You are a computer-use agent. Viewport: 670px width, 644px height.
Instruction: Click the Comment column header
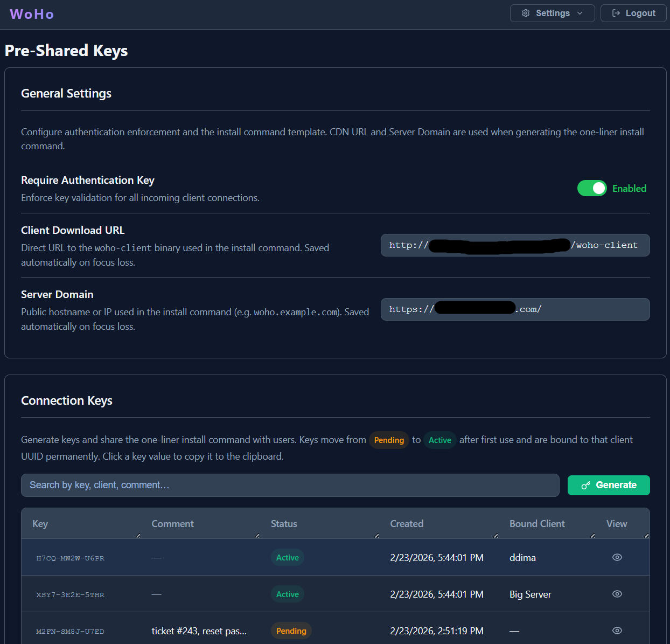pos(172,524)
